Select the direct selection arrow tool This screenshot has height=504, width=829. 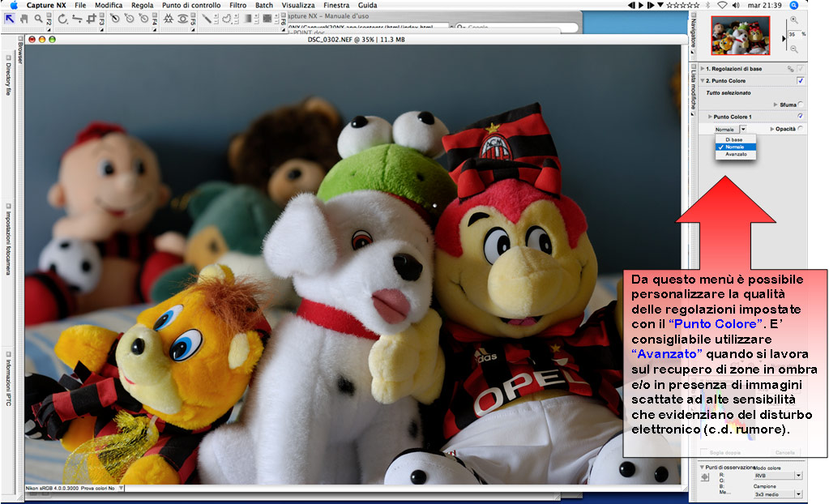(x=10, y=19)
